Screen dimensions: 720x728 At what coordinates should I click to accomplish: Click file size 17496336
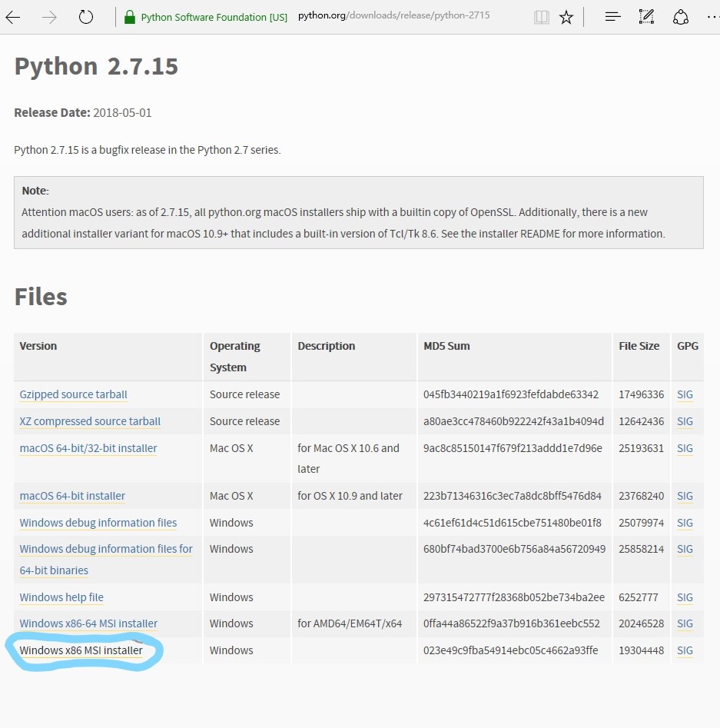[641, 394]
